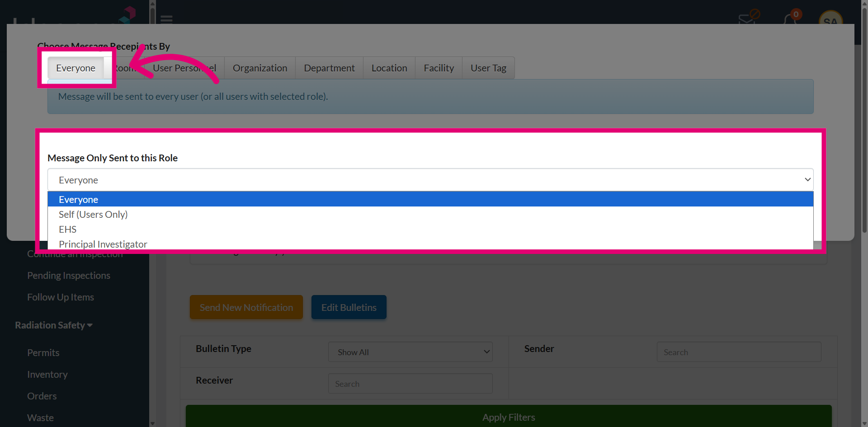Screen dimensions: 868x427
Task: Click the Send New Notification button
Action: click(x=246, y=307)
